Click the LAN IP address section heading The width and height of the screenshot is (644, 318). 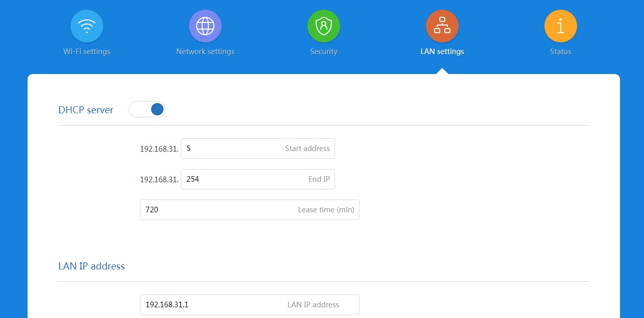(91, 266)
